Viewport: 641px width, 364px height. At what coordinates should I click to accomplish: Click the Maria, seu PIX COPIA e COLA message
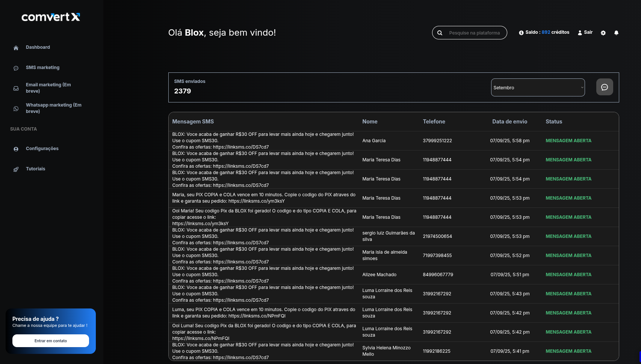click(x=264, y=198)
